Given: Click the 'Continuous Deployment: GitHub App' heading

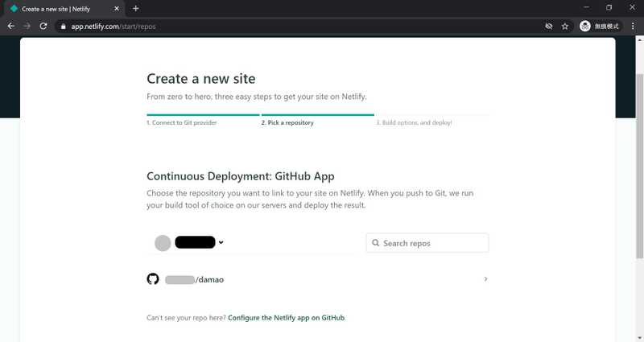Looking at the screenshot, I should [x=240, y=176].
